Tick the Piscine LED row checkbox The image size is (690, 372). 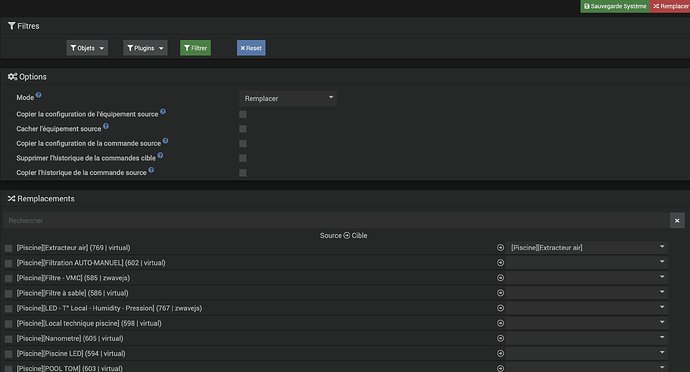pyautogui.click(x=8, y=354)
